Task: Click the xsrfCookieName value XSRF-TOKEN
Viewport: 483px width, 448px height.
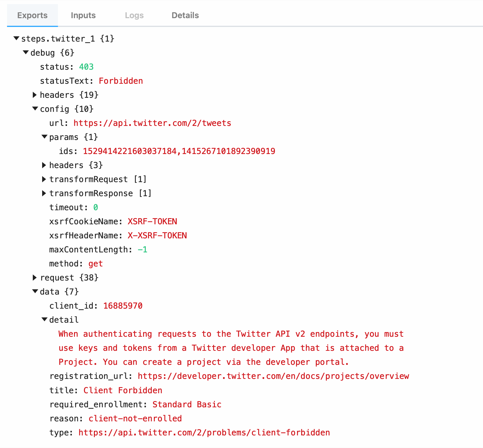Action: tap(152, 221)
